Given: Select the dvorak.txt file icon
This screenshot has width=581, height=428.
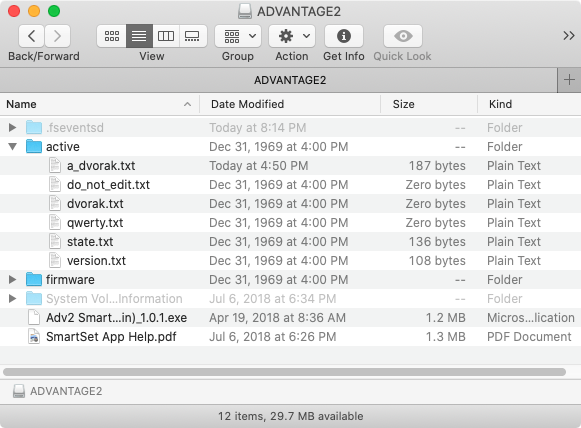Looking at the screenshot, I should pos(55,203).
